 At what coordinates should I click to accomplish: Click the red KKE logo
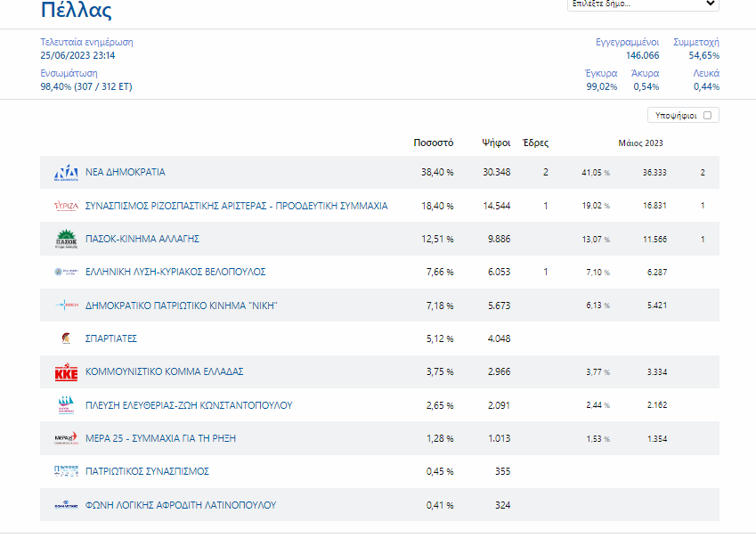[x=66, y=371]
